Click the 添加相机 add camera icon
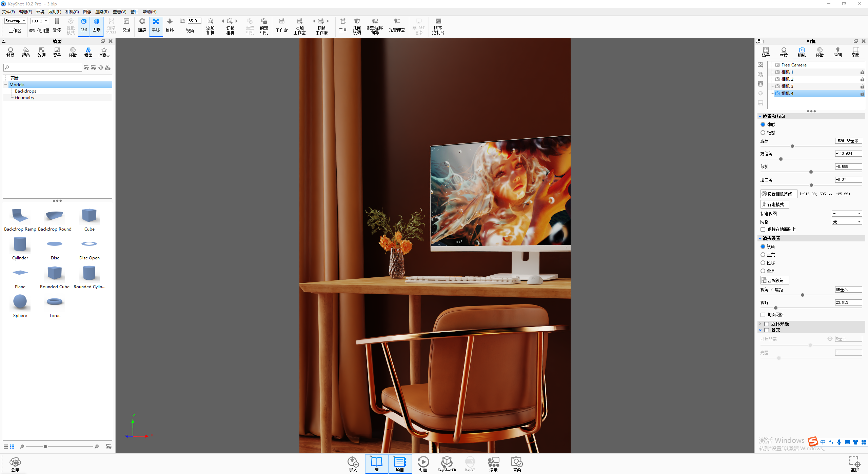Image resolution: width=868 pixels, height=474 pixels. [x=210, y=26]
